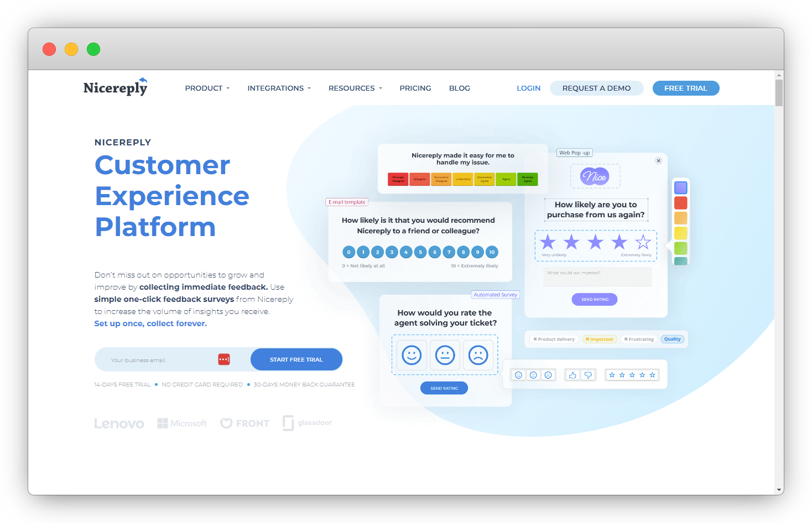Rate one star in purchase survey
The height and width of the screenshot is (523, 812).
click(548, 242)
